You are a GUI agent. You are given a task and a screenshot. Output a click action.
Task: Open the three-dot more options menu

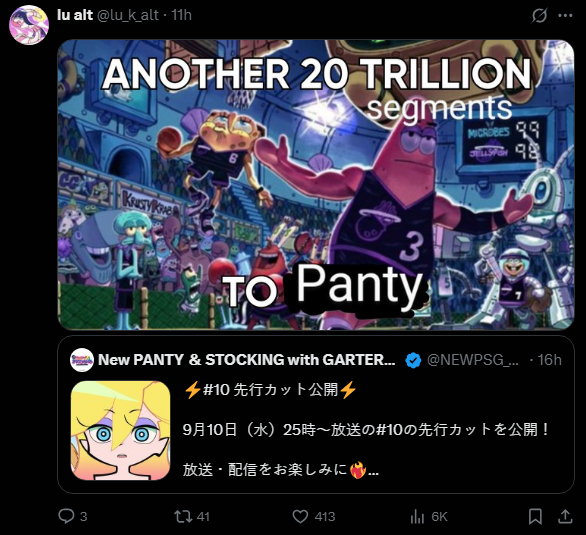point(565,15)
